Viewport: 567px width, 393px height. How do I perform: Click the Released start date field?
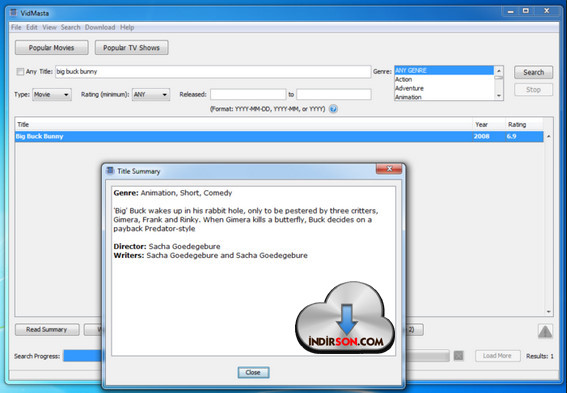tap(248, 95)
